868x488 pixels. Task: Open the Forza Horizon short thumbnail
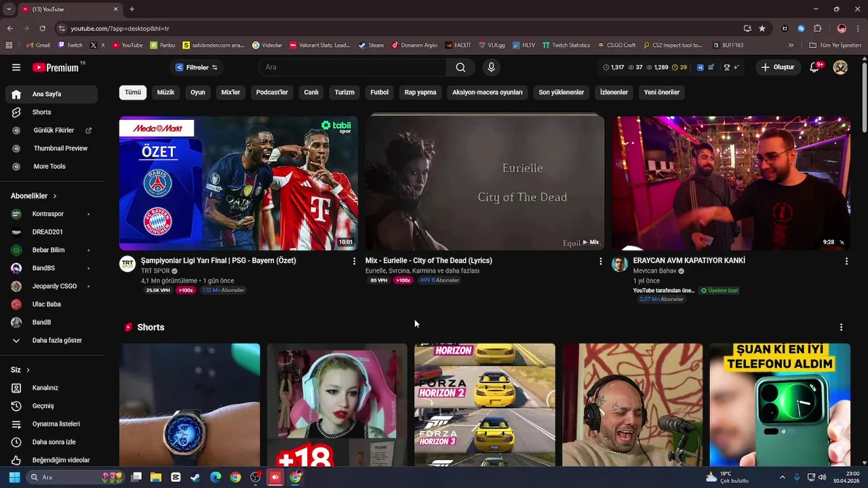pyautogui.click(x=485, y=405)
